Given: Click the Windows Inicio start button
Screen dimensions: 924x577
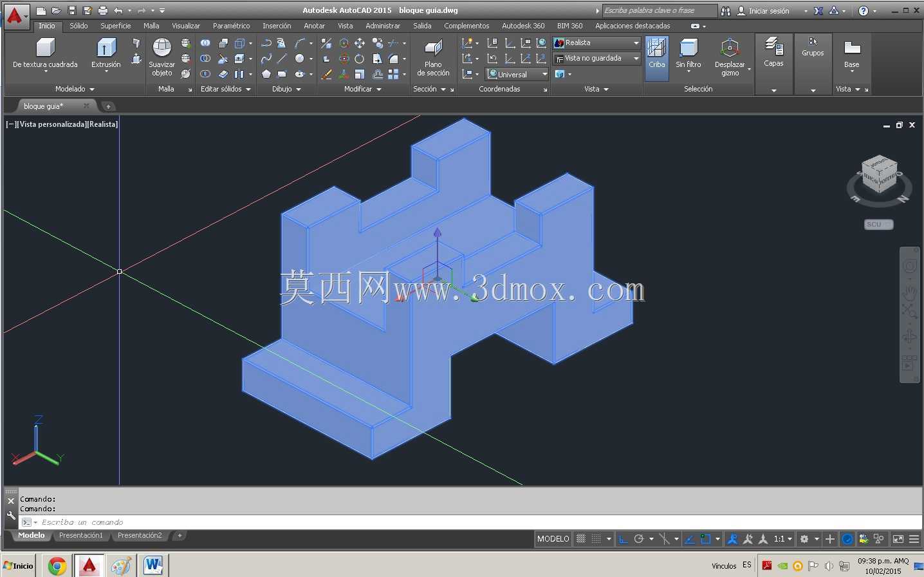Looking at the screenshot, I should click(x=19, y=566).
